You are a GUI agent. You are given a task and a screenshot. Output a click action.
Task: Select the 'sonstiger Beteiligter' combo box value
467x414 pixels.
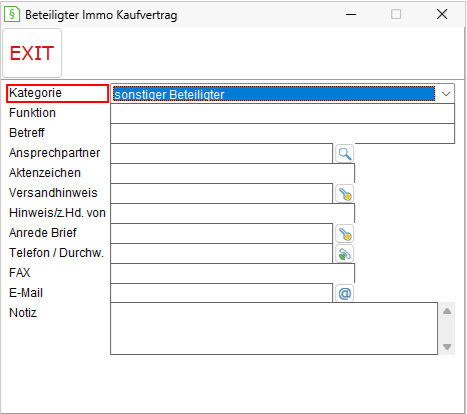click(274, 94)
